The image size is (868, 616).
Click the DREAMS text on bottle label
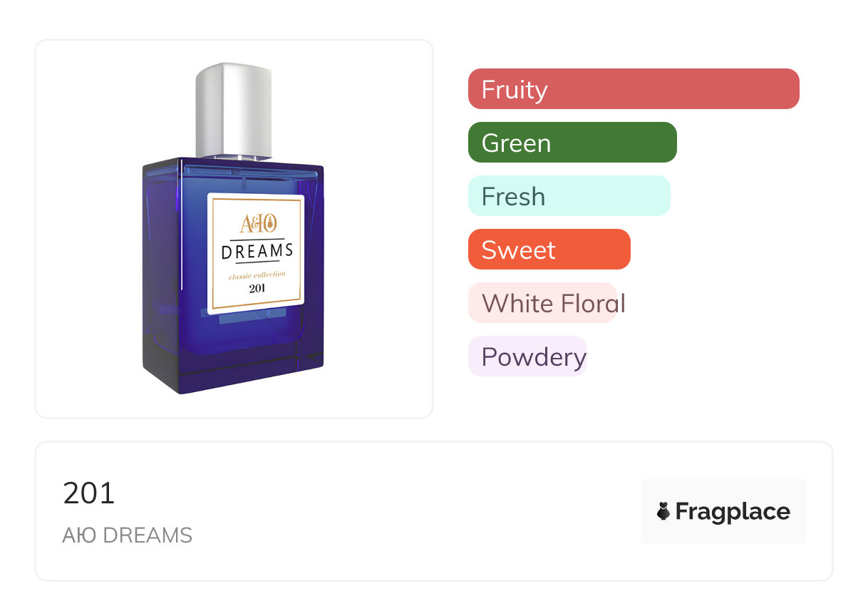click(257, 251)
